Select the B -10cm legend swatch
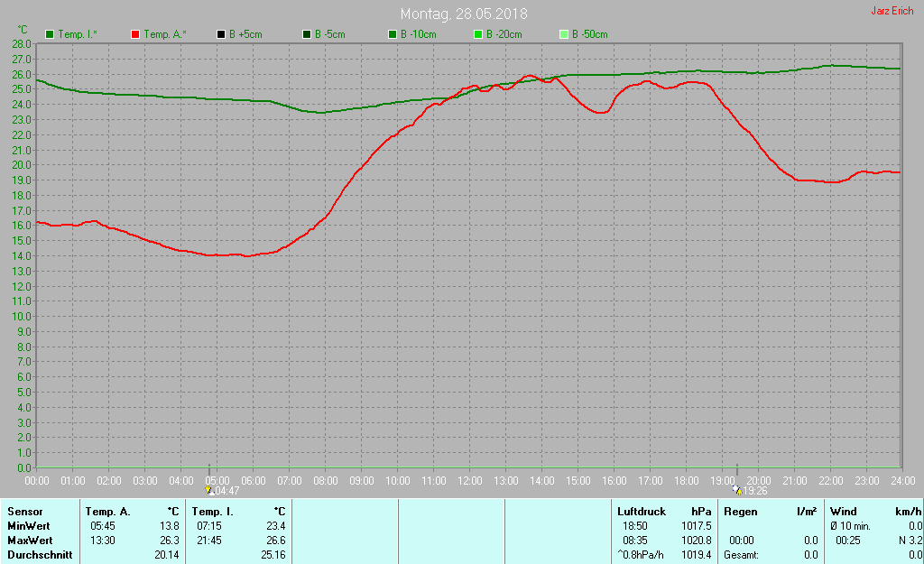Image resolution: width=924 pixels, height=564 pixels. (393, 34)
